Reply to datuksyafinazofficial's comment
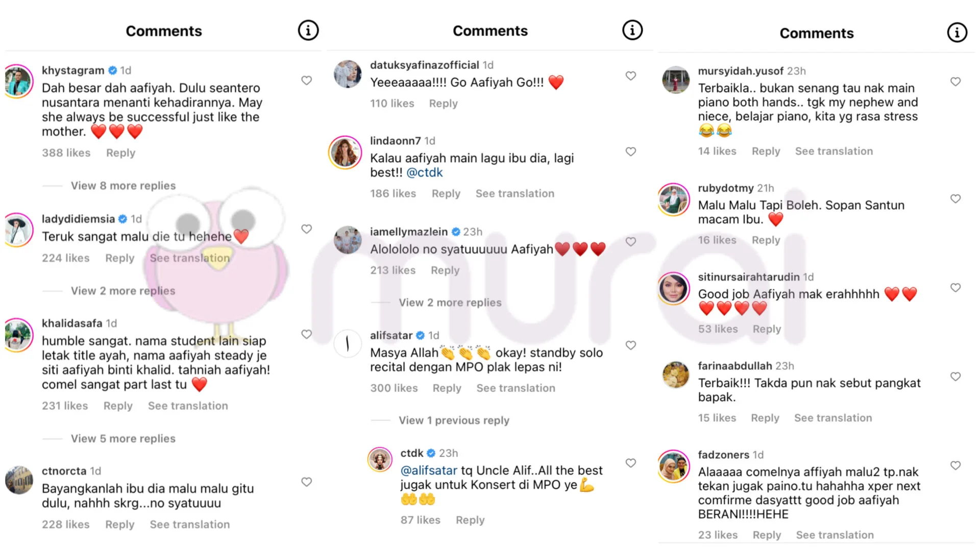This screenshot has width=980, height=551. 443,104
